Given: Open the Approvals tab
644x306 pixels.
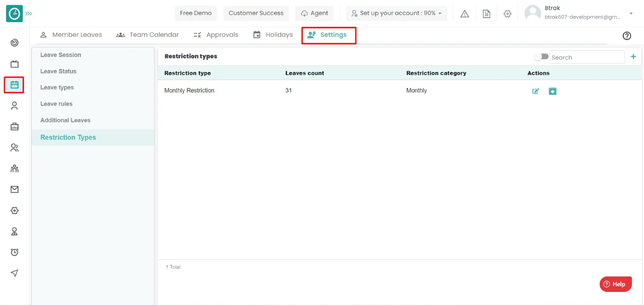Looking at the screenshot, I should (216, 35).
